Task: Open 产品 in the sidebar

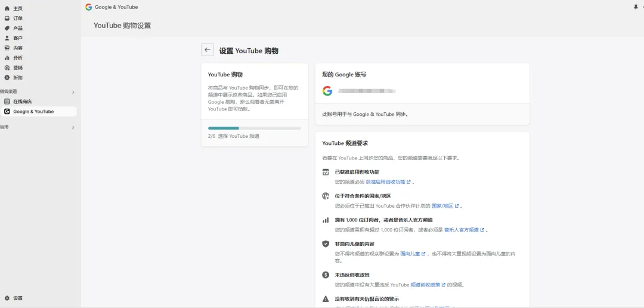Action: (18, 28)
